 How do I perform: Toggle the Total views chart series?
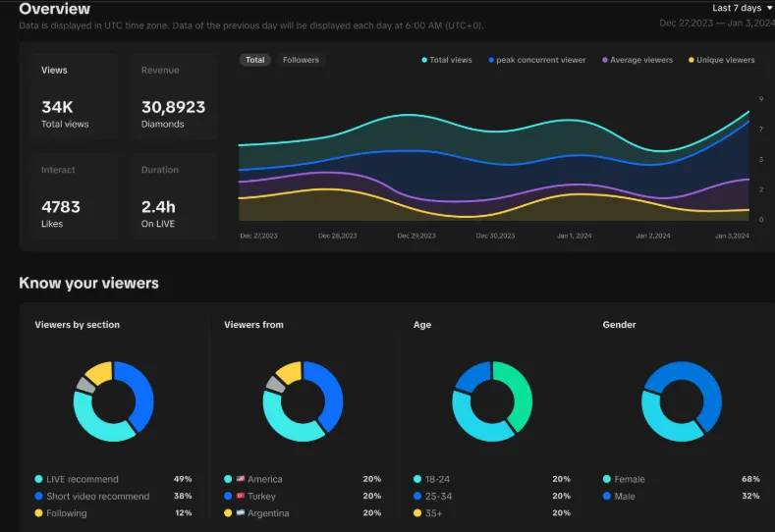(x=447, y=60)
